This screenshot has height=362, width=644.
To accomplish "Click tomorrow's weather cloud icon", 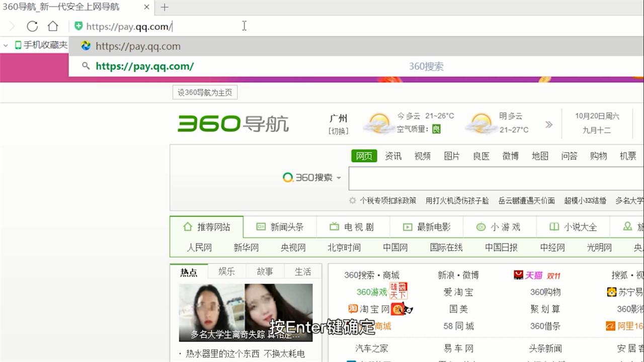I will point(481,123).
